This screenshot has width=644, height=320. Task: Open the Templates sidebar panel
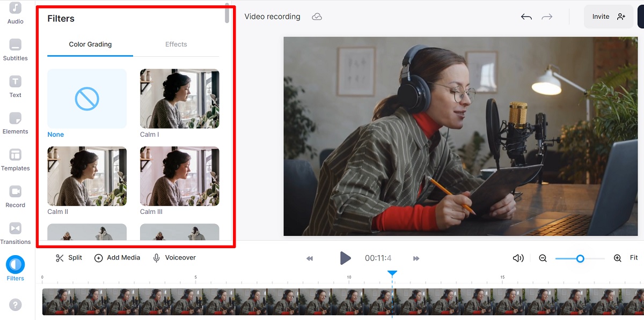(16, 160)
